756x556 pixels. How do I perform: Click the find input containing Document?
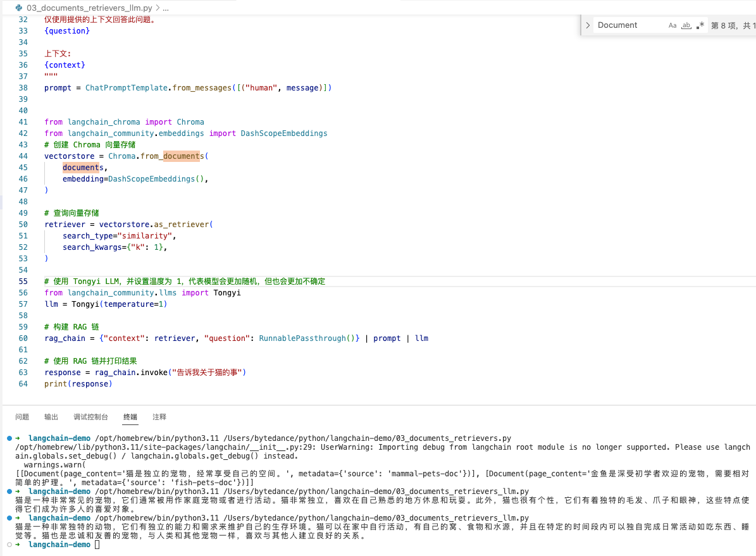click(x=629, y=25)
